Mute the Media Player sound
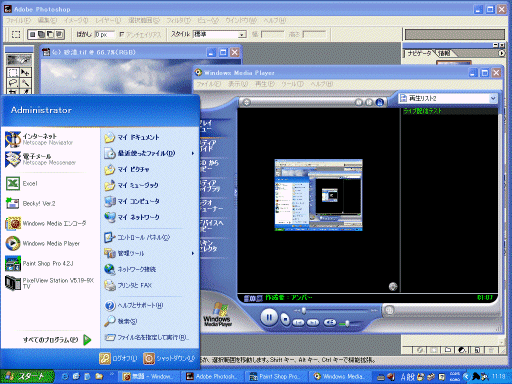Viewport: 512px width, 384px height. pos(330,323)
